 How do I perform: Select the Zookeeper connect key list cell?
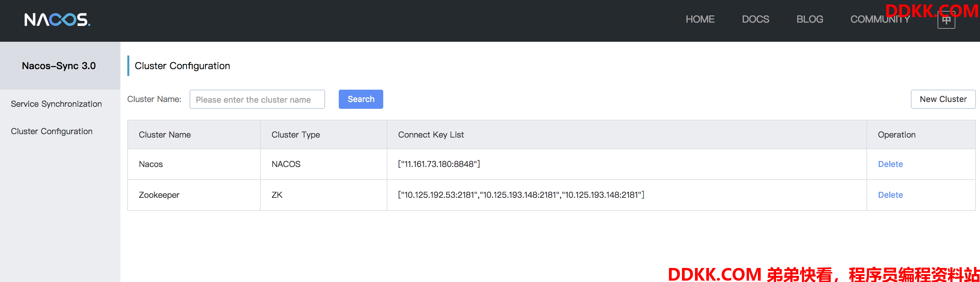pos(627,195)
